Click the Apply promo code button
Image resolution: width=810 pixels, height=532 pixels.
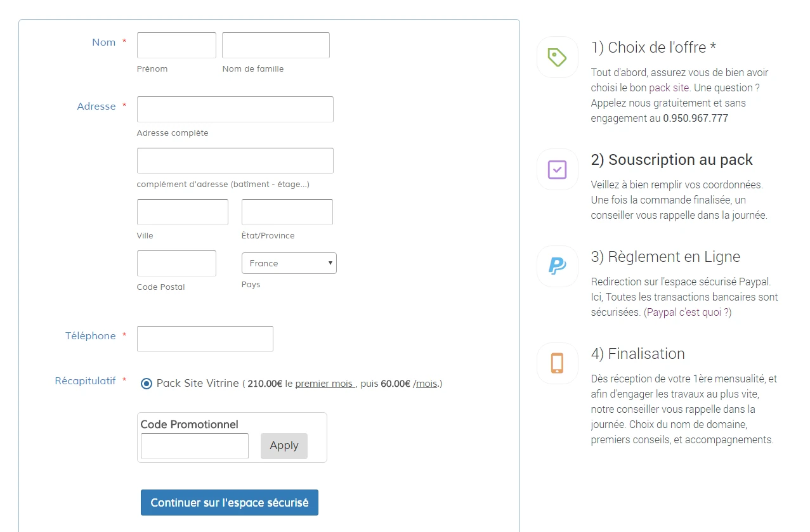tap(284, 446)
